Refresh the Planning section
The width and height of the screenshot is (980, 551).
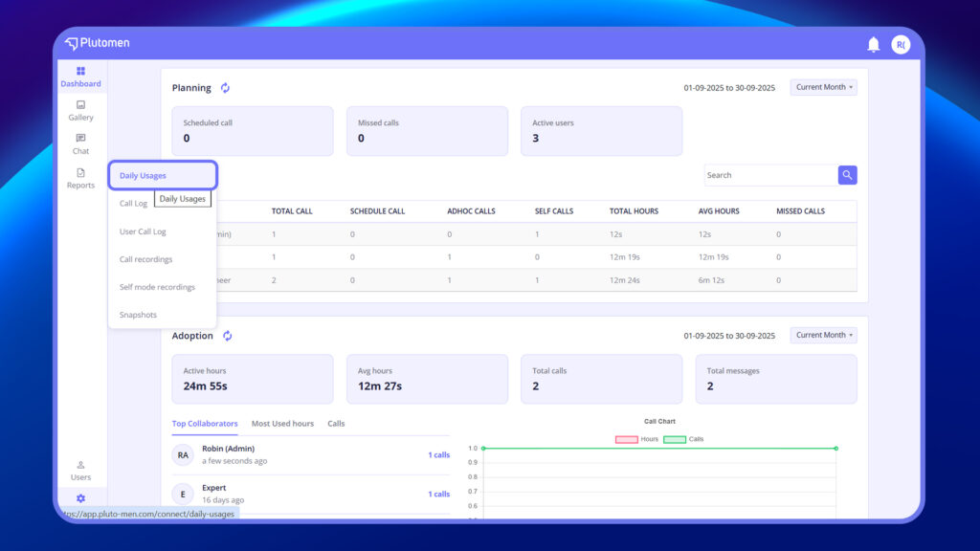225,88
